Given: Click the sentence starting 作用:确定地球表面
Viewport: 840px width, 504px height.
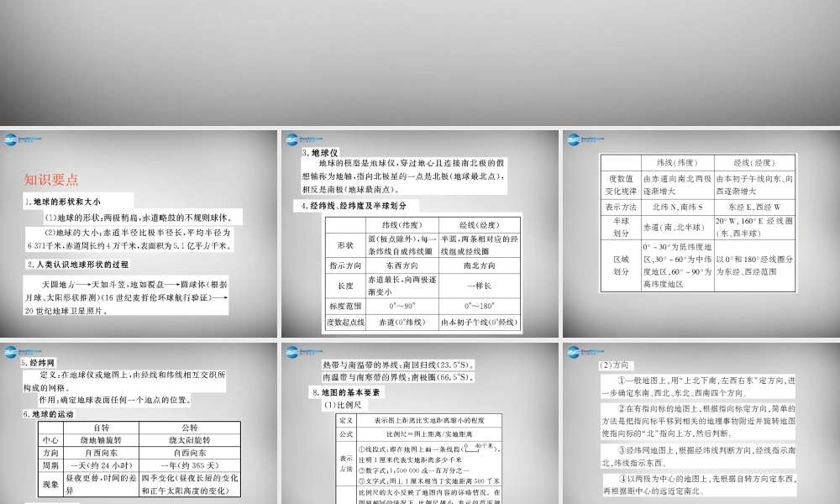Looking at the screenshot, I should click(x=114, y=400).
